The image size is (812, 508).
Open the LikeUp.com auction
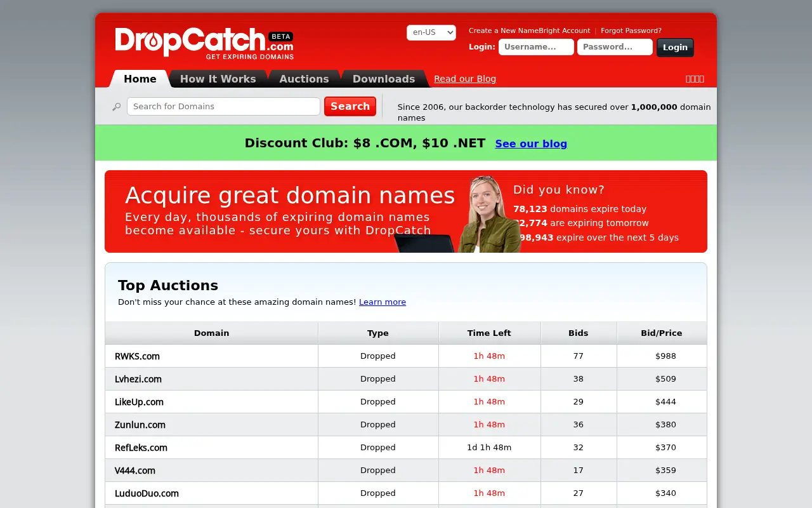point(139,402)
